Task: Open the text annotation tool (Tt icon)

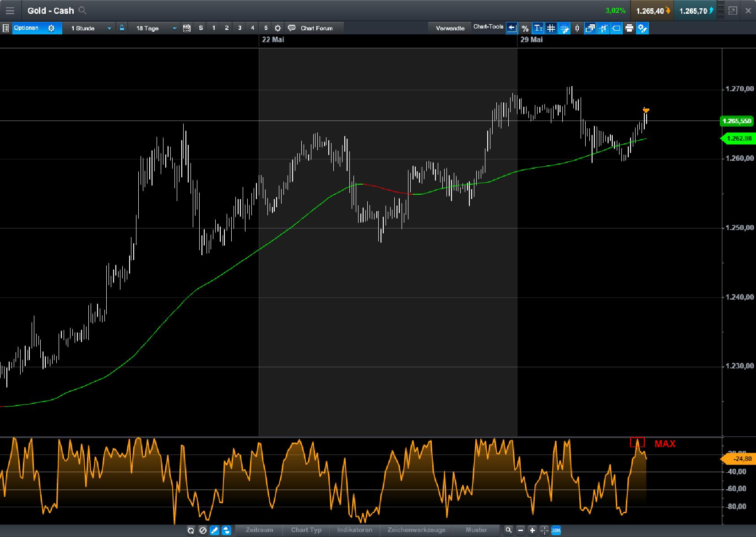Action: [x=538, y=28]
